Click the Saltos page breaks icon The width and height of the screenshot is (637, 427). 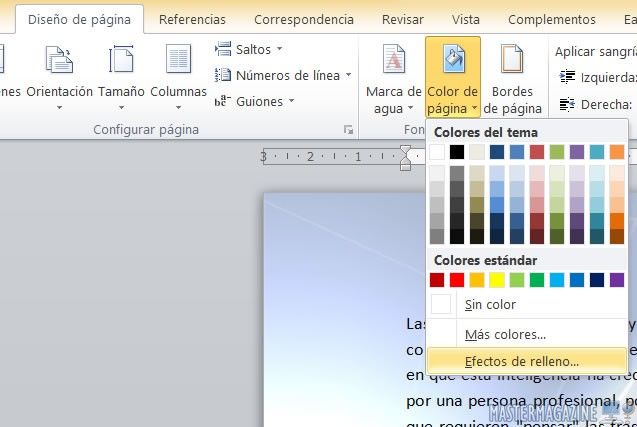223,49
